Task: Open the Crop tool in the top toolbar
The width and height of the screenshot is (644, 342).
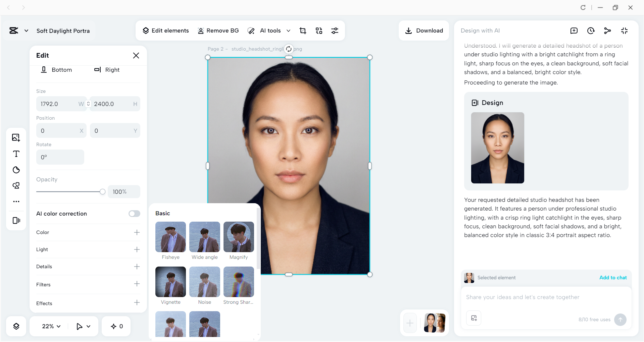Action: pyautogui.click(x=303, y=31)
